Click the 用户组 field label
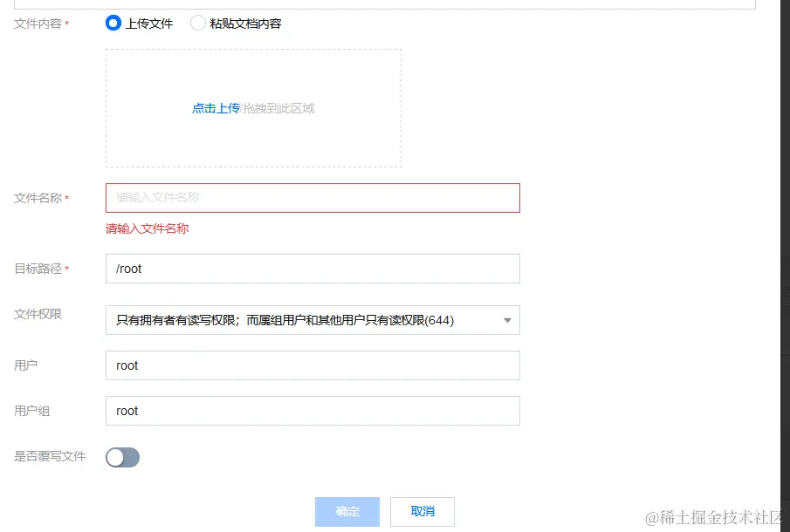The image size is (790, 532). (x=31, y=411)
